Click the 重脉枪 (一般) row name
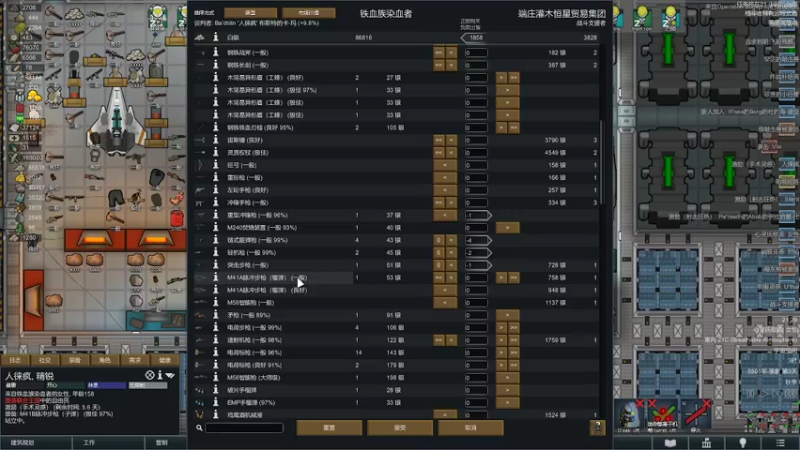Screen dimensions: 800x450 point(244,178)
